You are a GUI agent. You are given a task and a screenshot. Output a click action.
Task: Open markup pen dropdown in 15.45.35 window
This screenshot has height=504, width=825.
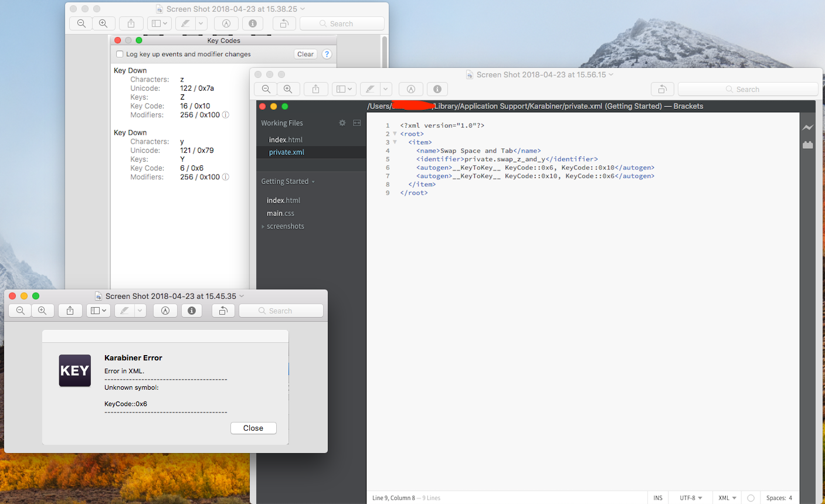(140, 311)
